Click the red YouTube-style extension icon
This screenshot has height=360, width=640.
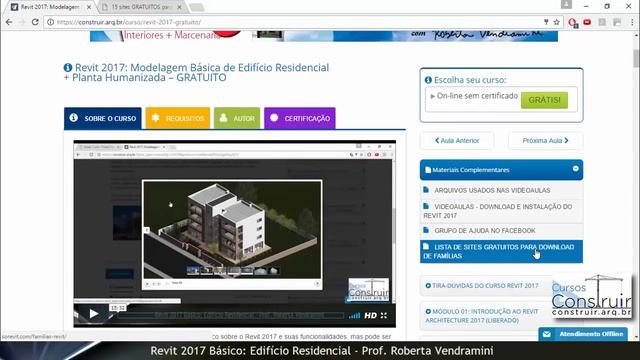point(587,22)
